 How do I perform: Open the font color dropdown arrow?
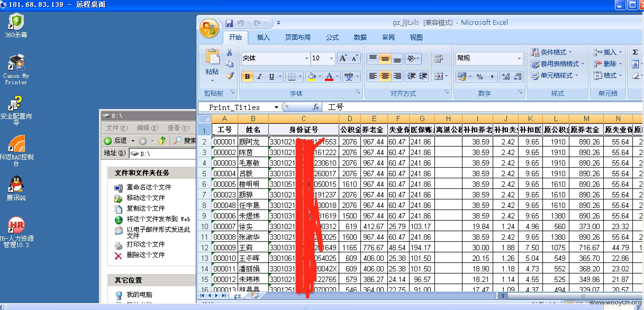point(337,77)
